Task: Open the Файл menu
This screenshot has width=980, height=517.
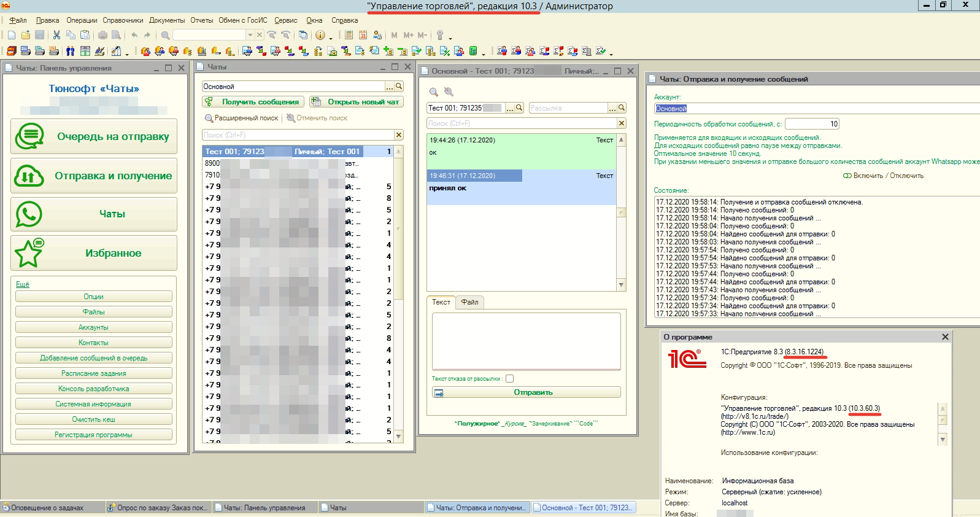Action: click(18, 20)
